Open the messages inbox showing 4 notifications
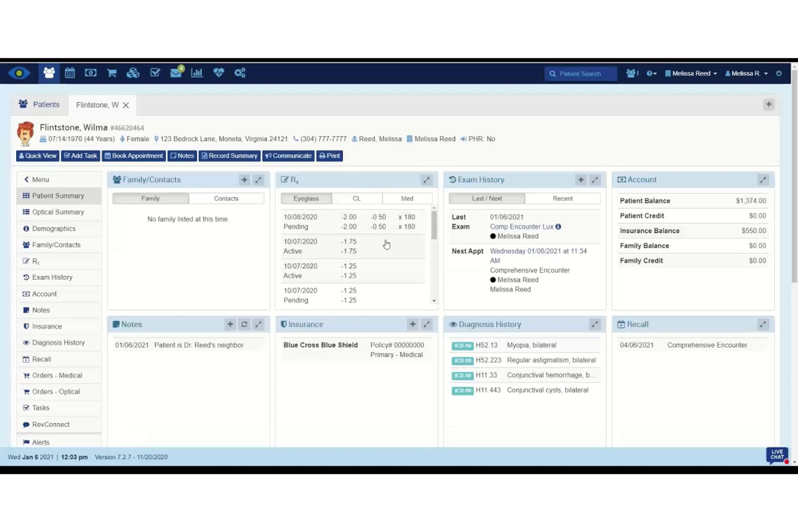The height and width of the screenshot is (532, 798). [x=175, y=73]
